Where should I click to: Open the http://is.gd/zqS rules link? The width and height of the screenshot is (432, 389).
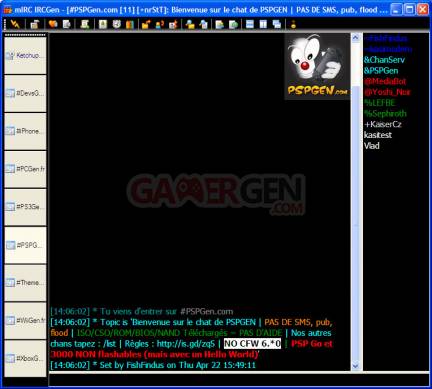(x=186, y=344)
